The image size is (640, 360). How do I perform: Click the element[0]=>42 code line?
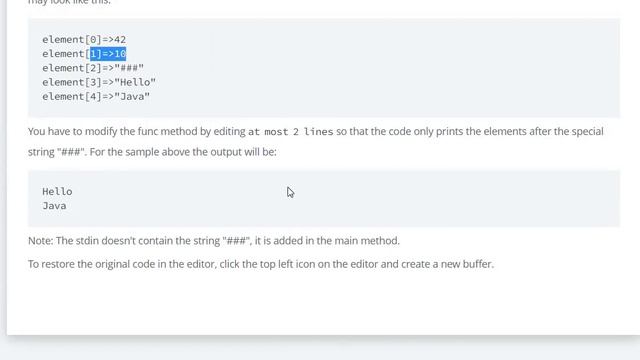click(x=84, y=40)
